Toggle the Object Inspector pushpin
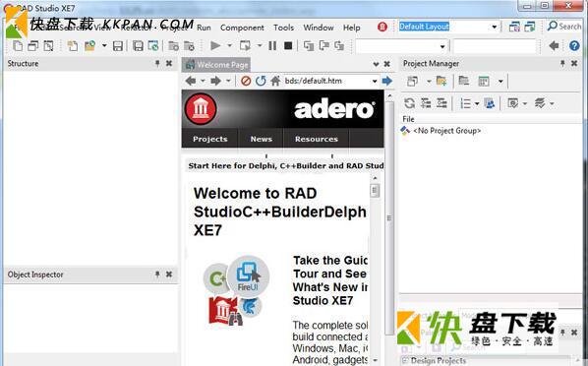The image size is (588, 366). point(157,274)
